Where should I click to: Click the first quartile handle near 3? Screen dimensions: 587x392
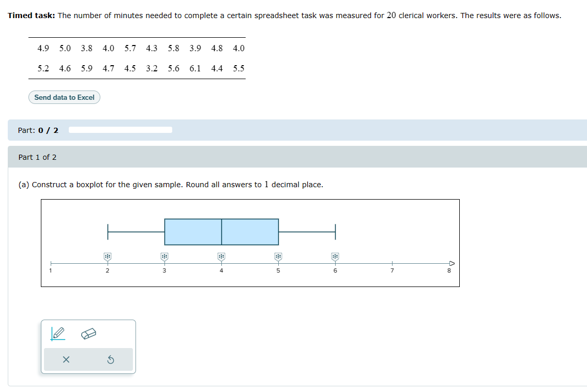coord(164,256)
